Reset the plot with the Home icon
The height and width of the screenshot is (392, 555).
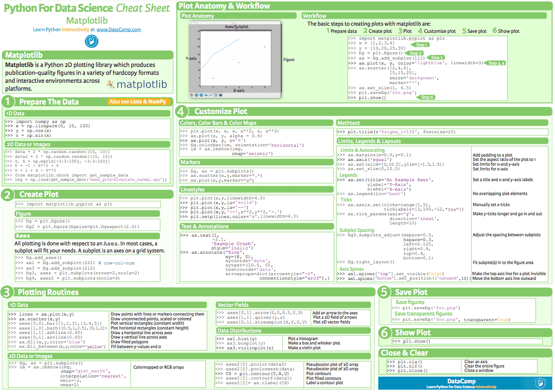pyautogui.click(x=191, y=95)
